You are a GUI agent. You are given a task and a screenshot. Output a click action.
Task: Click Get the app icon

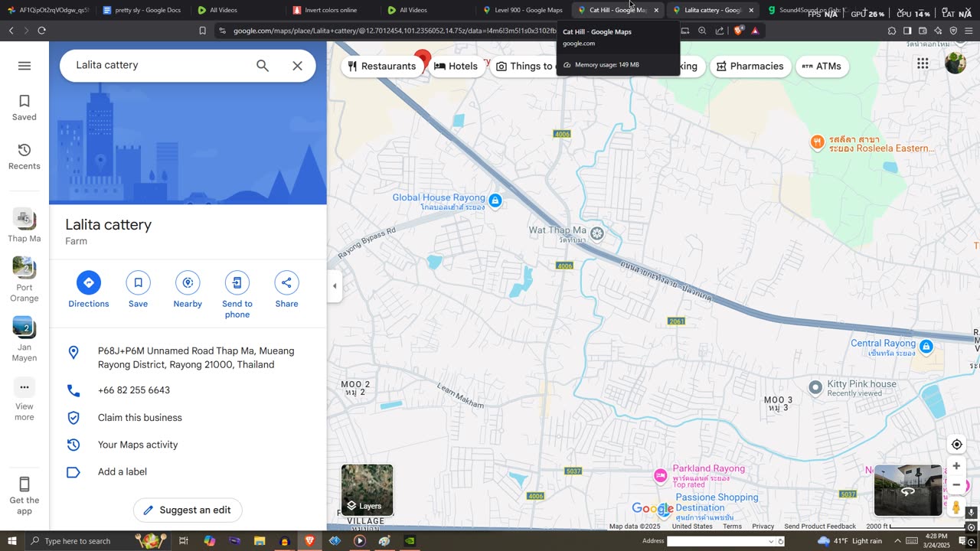(24, 484)
